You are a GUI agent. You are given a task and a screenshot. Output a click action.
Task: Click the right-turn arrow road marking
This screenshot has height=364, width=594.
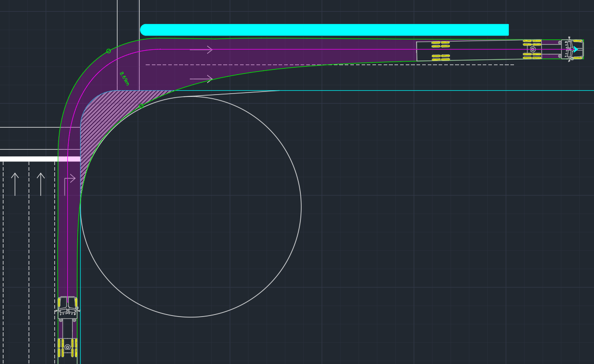pos(69,185)
